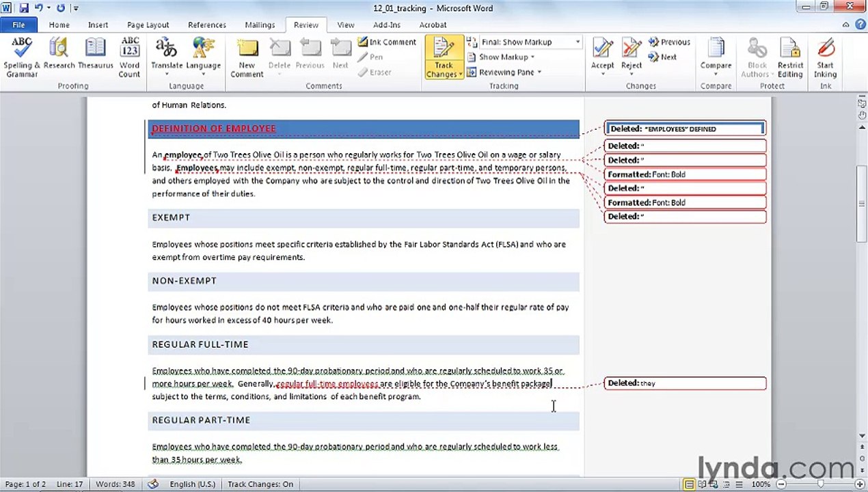This screenshot has width=868, height=492.
Task: Go to the Next change
Action: point(662,57)
